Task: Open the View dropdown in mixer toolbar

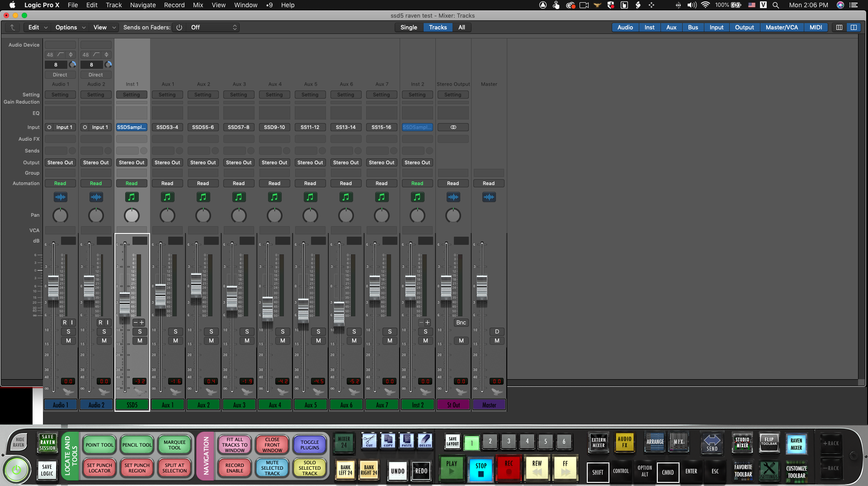Action: 104,27
